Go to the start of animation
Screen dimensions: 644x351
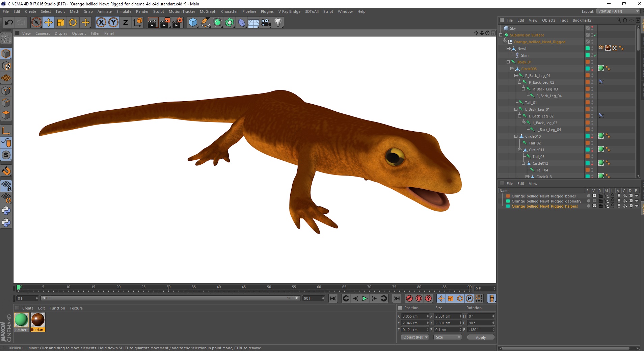click(333, 298)
